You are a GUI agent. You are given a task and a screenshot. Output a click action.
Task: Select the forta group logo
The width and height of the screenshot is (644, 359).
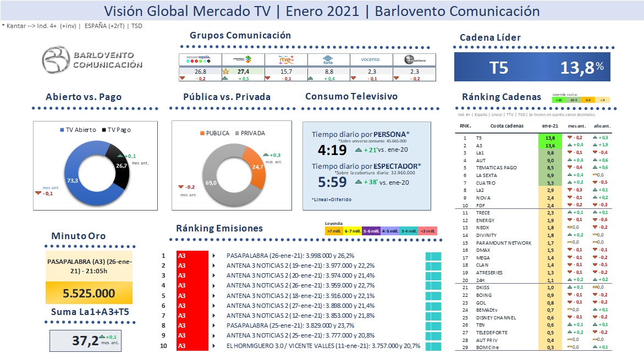(x=328, y=59)
